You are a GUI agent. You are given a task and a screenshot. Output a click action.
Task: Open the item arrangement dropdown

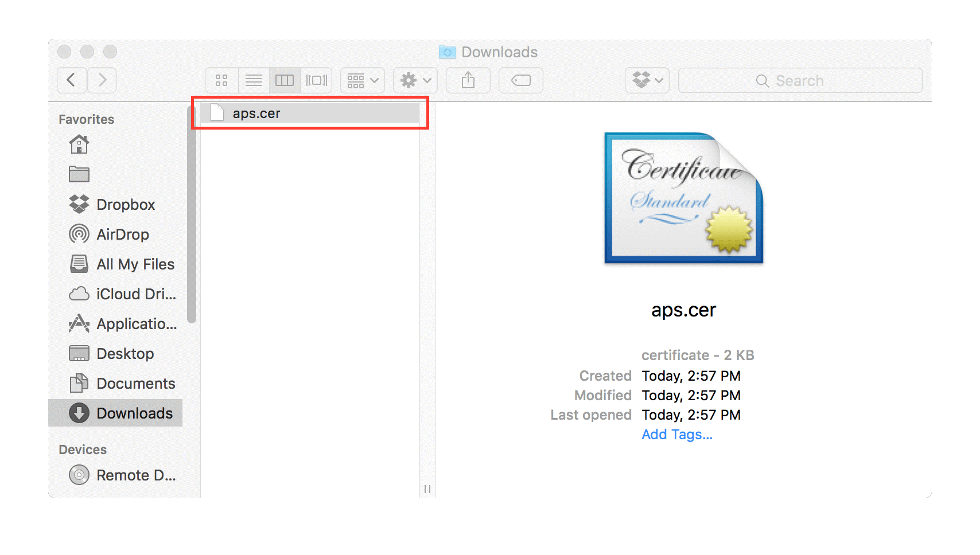(363, 80)
